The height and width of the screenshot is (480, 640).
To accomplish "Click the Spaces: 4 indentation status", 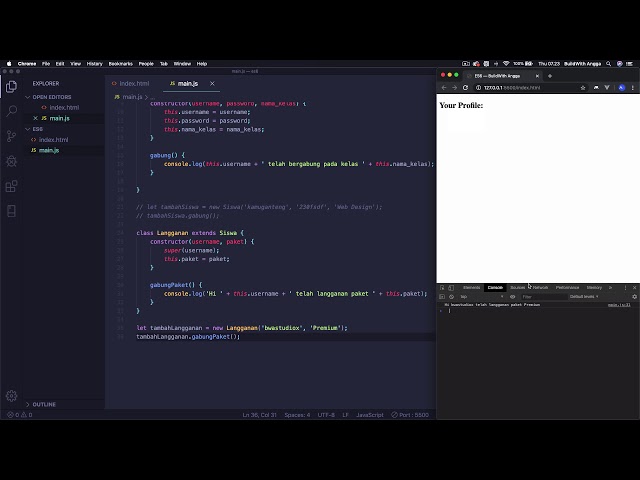I will pos(297,415).
